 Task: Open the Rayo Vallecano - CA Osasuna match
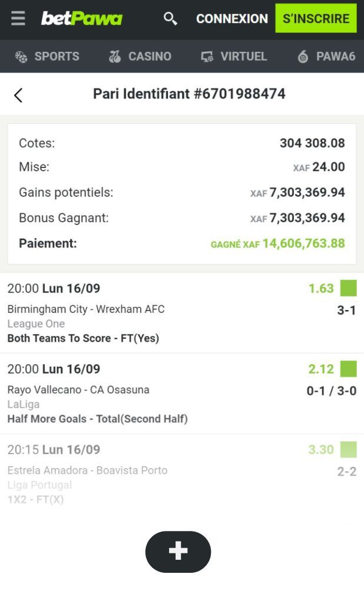[x=78, y=390]
